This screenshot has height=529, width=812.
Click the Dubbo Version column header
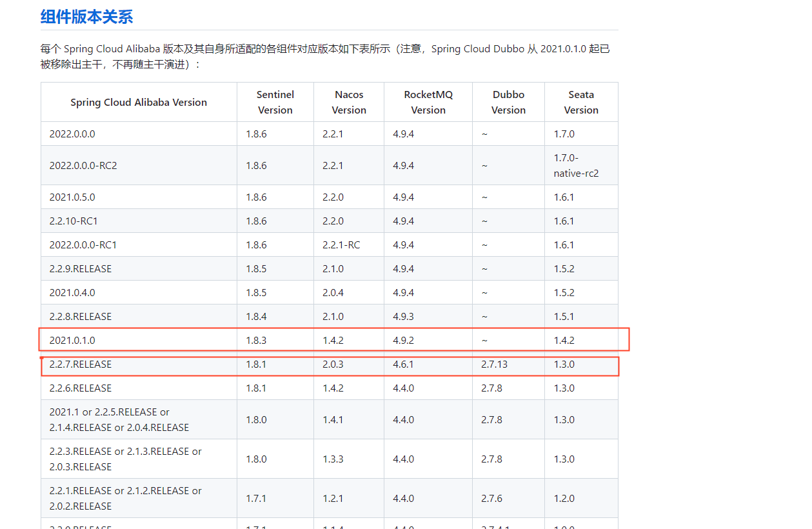click(x=508, y=102)
